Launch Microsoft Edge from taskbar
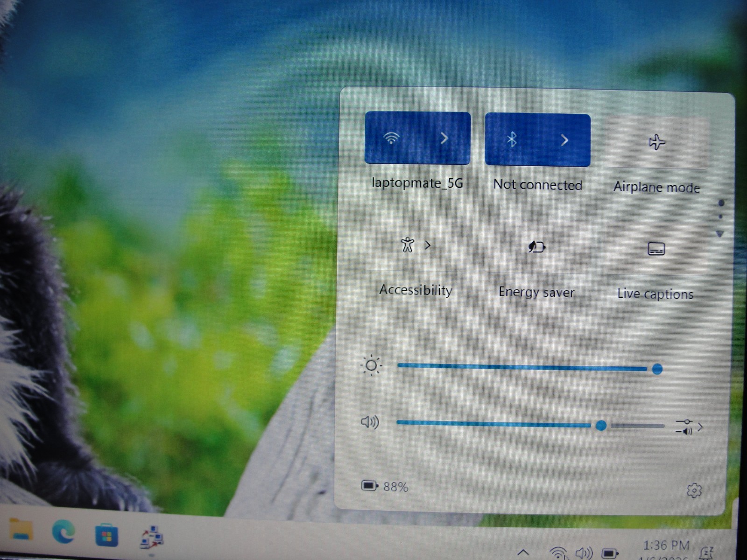The height and width of the screenshot is (560, 747). [x=63, y=532]
